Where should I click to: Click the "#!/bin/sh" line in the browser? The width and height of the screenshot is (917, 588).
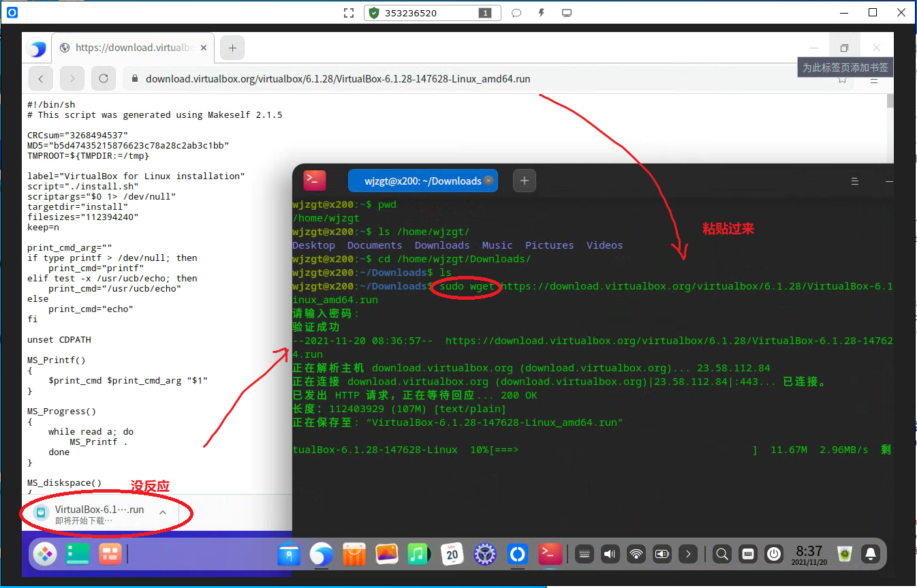(x=51, y=104)
